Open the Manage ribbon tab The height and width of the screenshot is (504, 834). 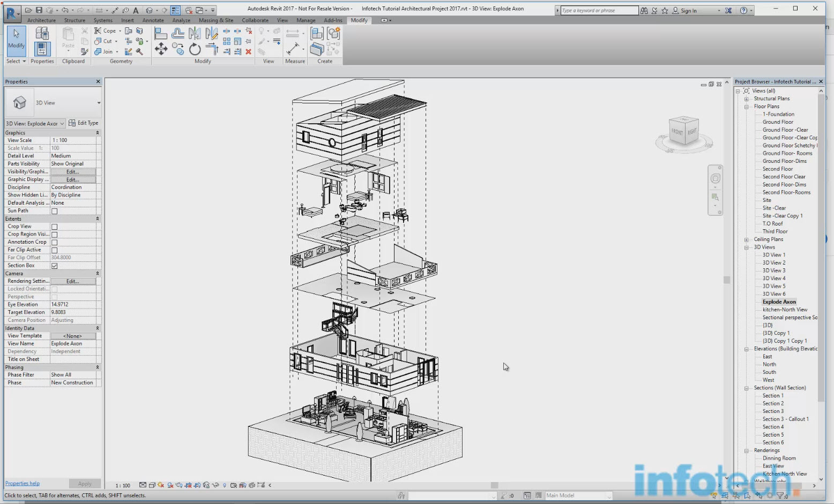[306, 20]
